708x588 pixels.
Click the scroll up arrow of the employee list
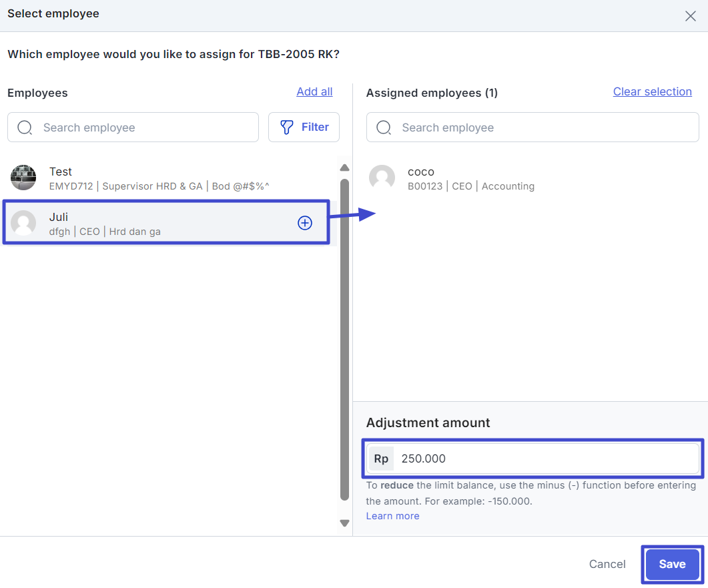coord(344,168)
